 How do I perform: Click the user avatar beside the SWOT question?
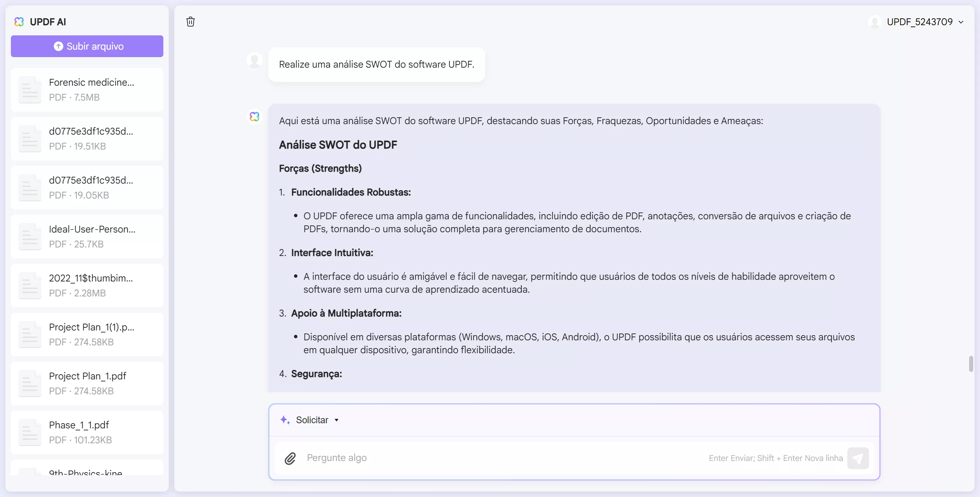[255, 60]
